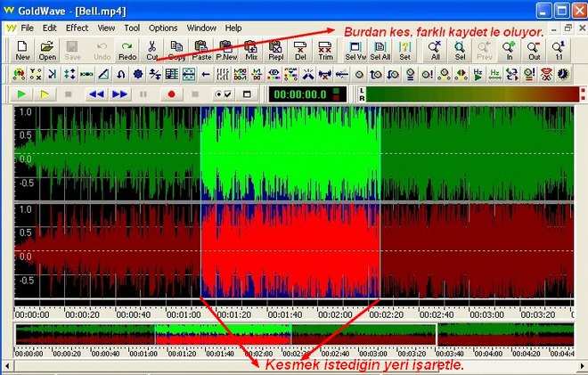
Task: Click the window icon beside control properties
Action: click(247, 94)
